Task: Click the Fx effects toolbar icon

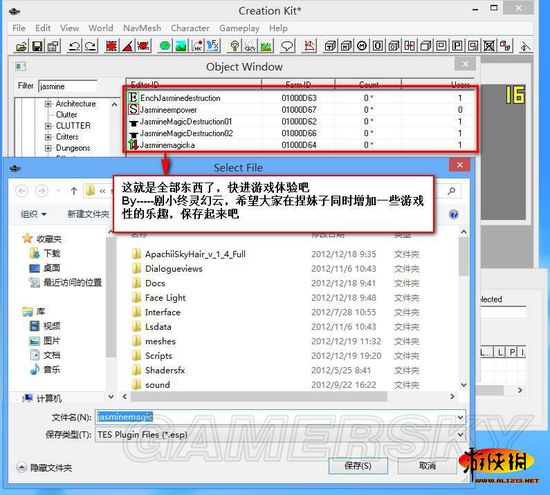Action: [x=213, y=46]
